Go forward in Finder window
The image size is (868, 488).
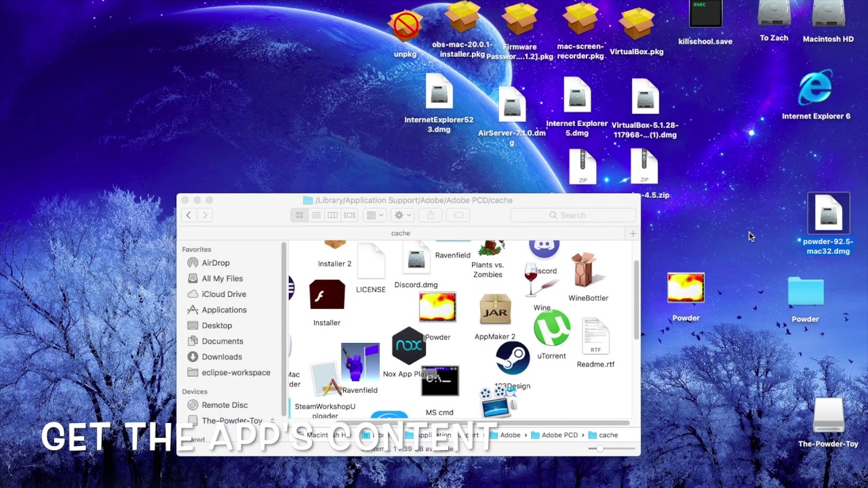tap(205, 215)
